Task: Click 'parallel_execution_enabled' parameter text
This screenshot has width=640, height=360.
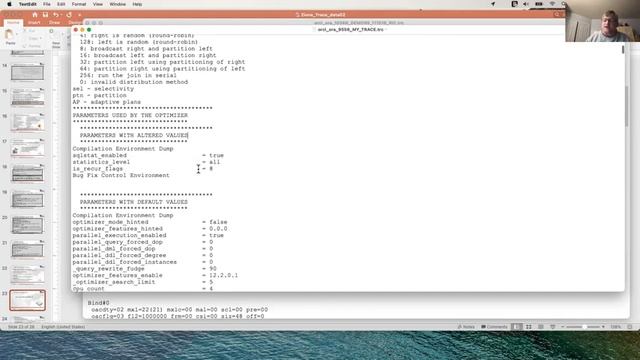Action: (120, 236)
